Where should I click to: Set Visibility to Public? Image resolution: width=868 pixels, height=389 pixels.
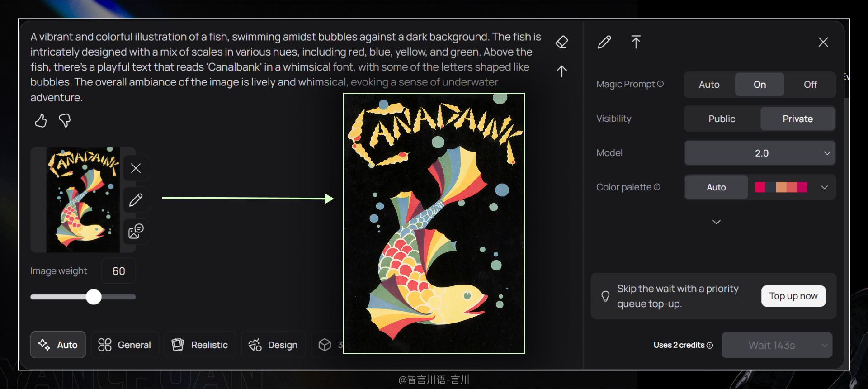(x=722, y=119)
